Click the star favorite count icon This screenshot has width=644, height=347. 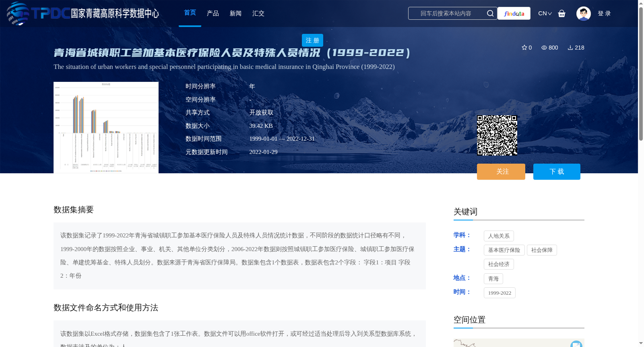point(524,48)
